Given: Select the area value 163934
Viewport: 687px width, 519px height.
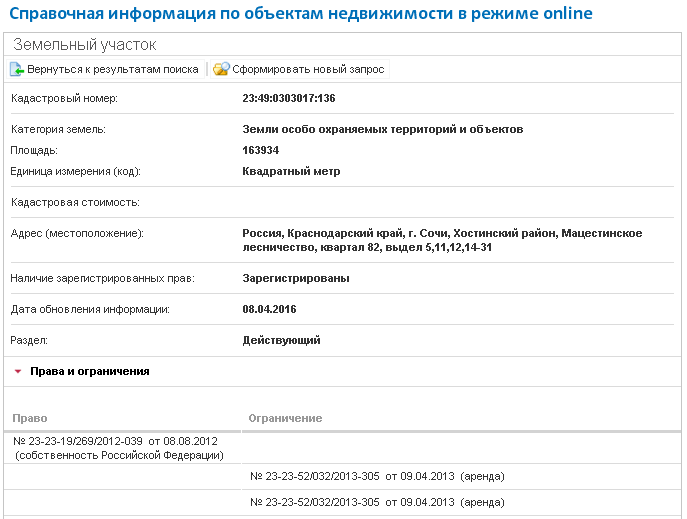Looking at the screenshot, I should 260,150.
